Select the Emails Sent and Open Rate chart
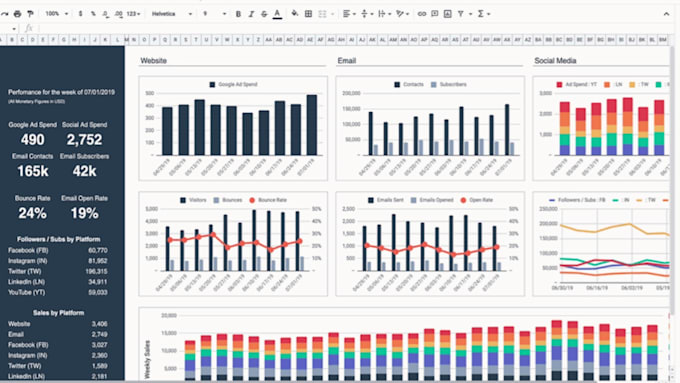The height and width of the screenshot is (383, 680). 430,244
